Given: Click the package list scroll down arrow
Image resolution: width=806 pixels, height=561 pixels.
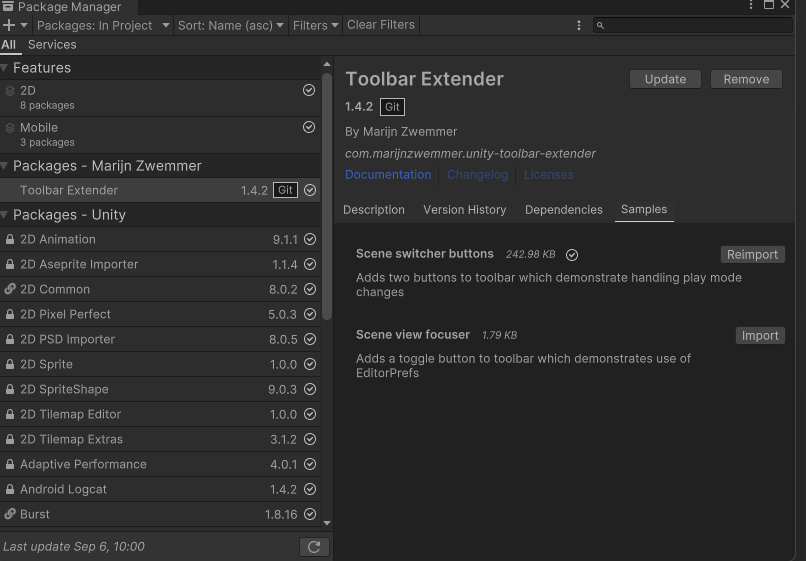Looking at the screenshot, I should click(327, 523).
